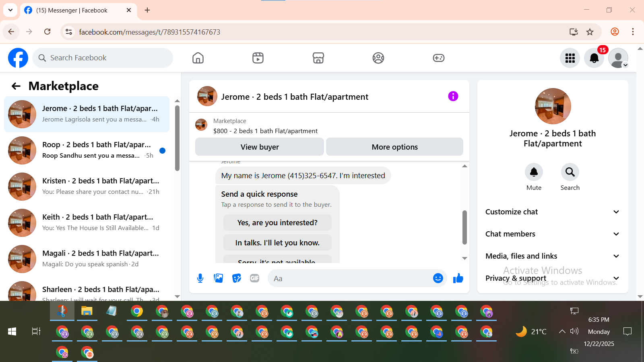This screenshot has width=644, height=362.
Task: Expand the Customize chat section
Action: coord(553,212)
